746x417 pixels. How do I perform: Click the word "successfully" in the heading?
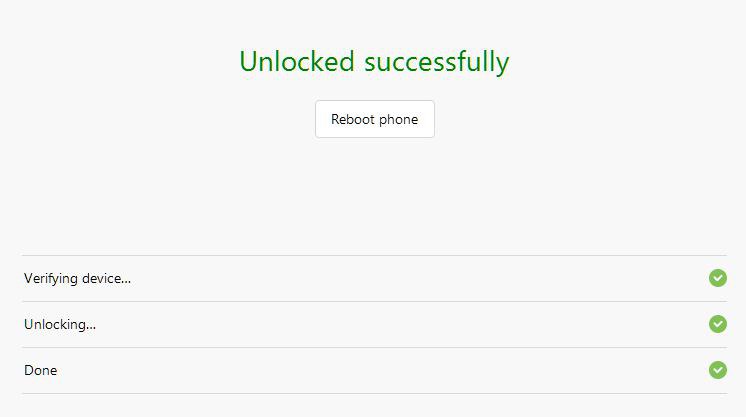click(436, 62)
